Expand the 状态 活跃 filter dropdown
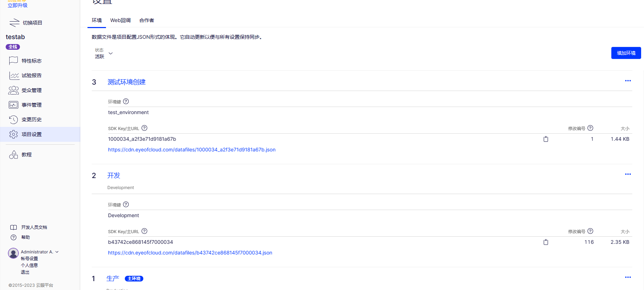This screenshot has height=290, width=644. click(110, 53)
